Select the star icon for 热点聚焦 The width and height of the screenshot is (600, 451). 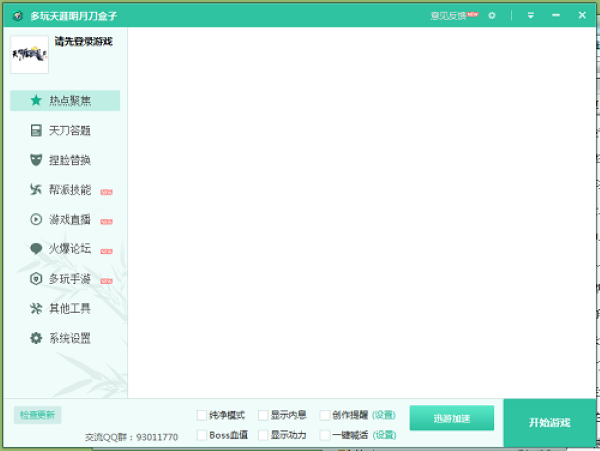tap(36, 100)
